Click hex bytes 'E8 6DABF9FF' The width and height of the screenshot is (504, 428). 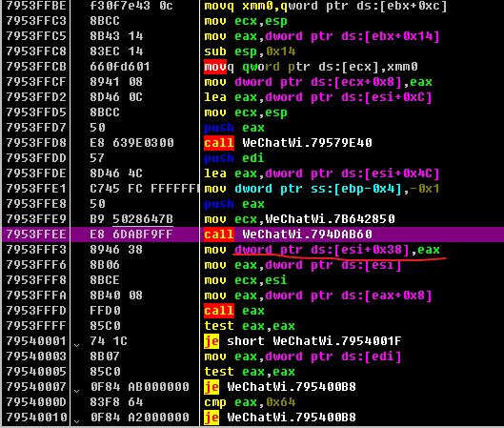coord(131,234)
